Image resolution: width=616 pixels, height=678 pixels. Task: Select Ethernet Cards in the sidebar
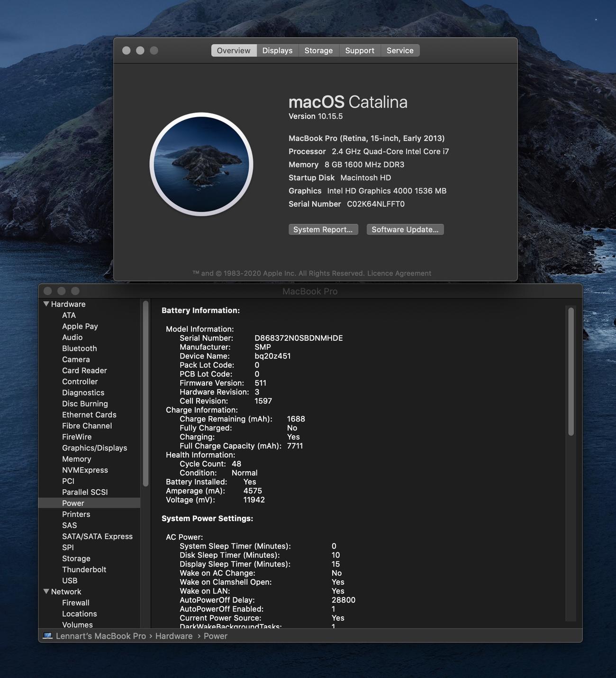(x=89, y=415)
